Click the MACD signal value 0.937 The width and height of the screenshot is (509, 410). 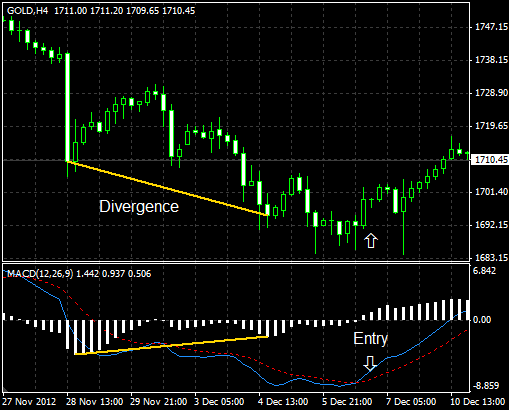(113, 274)
